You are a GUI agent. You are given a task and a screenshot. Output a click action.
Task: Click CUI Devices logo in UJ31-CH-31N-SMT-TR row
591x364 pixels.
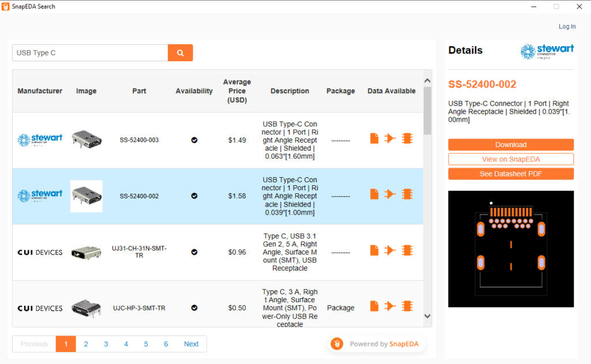pyautogui.click(x=40, y=252)
